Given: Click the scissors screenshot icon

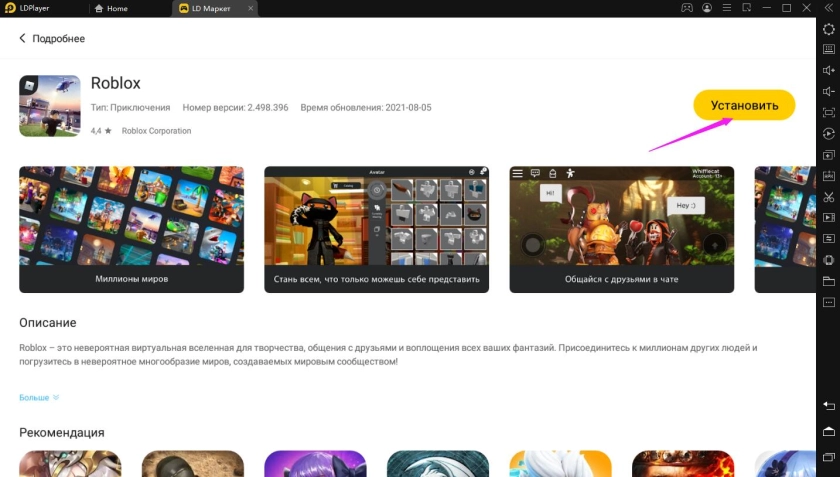Looking at the screenshot, I should point(829,196).
